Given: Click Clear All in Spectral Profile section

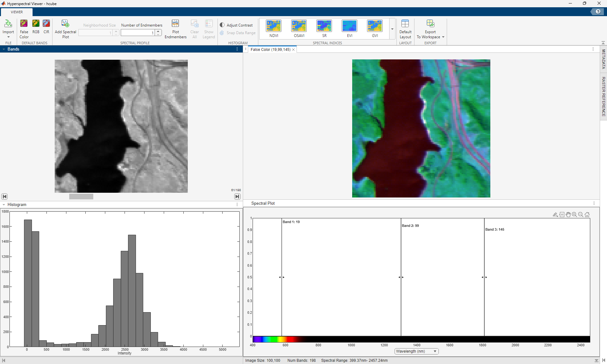Looking at the screenshot, I should coord(194,28).
